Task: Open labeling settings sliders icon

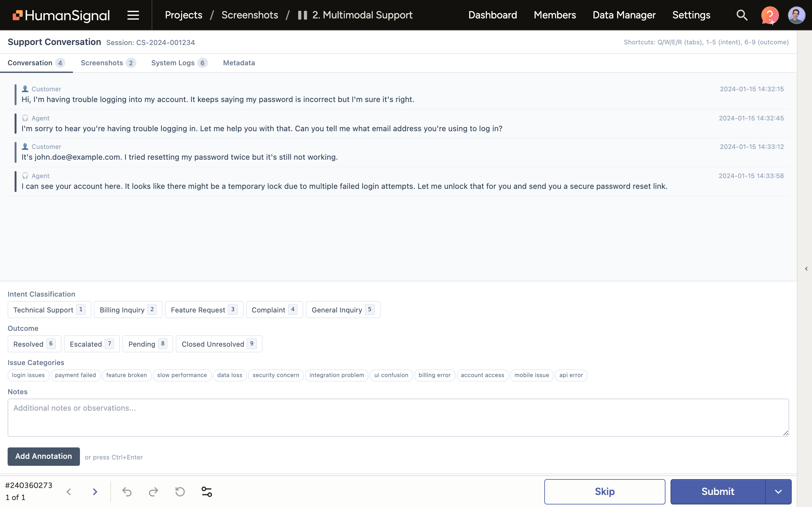Action: click(207, 491)
